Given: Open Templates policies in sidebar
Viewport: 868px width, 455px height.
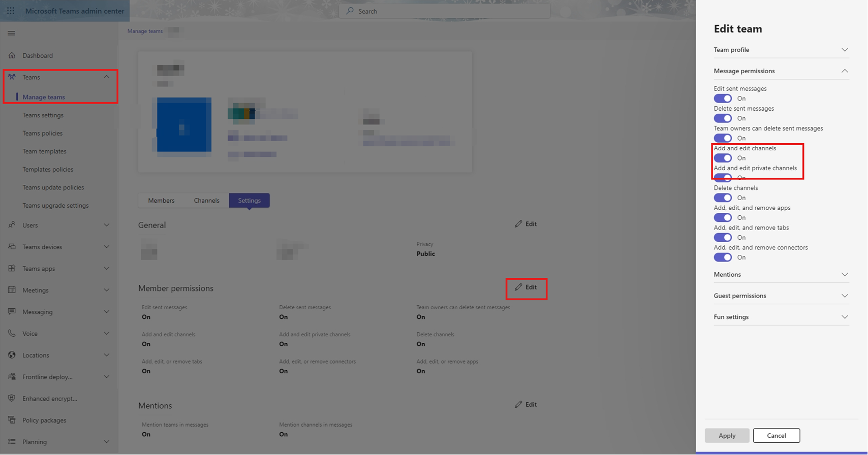Looking at the screenshot, I should click(x=48, y=169).
